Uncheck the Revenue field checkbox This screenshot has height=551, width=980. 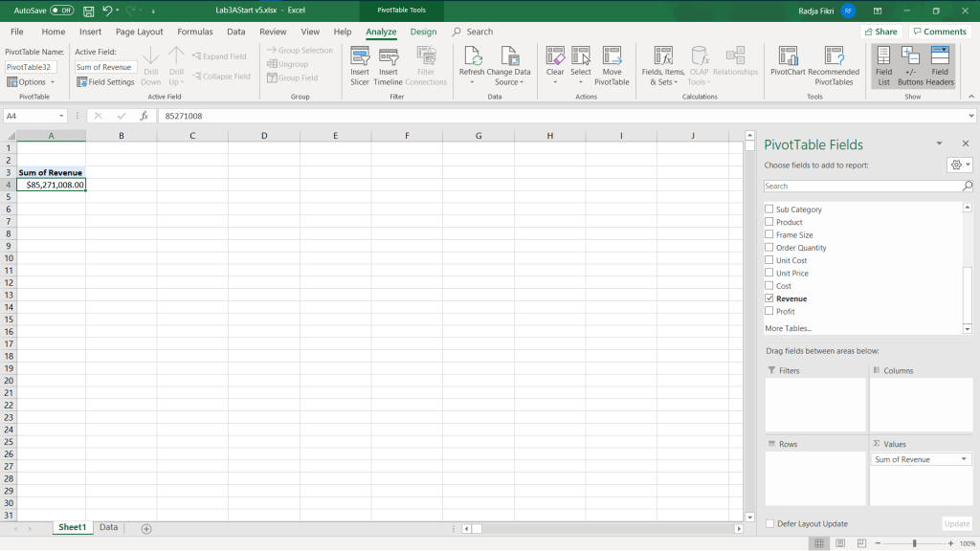pyautogui.click(x=768, y=298)
